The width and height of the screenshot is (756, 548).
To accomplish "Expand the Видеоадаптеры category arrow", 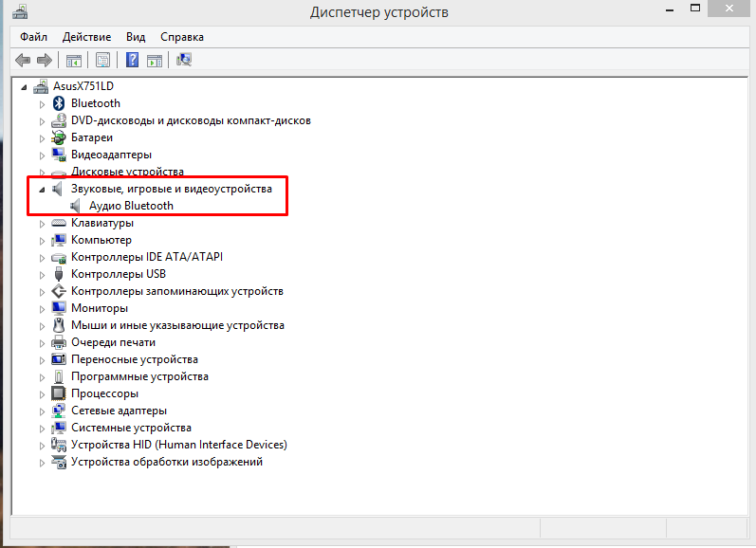I will (x=42, y=155).
